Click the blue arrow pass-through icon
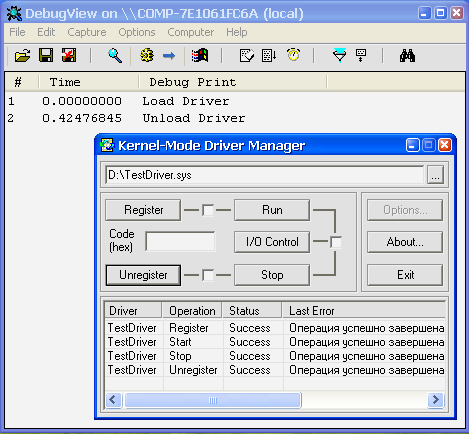This screenshot has width=469, height=434. coord(169,56)
